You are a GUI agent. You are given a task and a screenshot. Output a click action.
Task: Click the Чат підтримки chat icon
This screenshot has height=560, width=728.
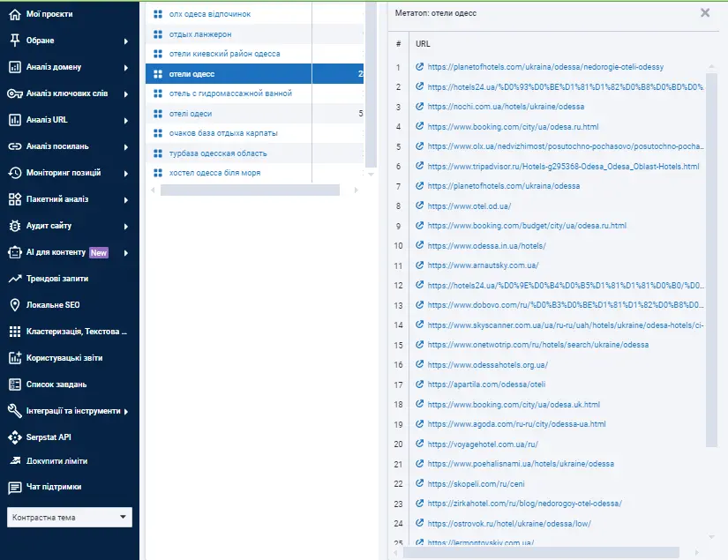(15, 488)
